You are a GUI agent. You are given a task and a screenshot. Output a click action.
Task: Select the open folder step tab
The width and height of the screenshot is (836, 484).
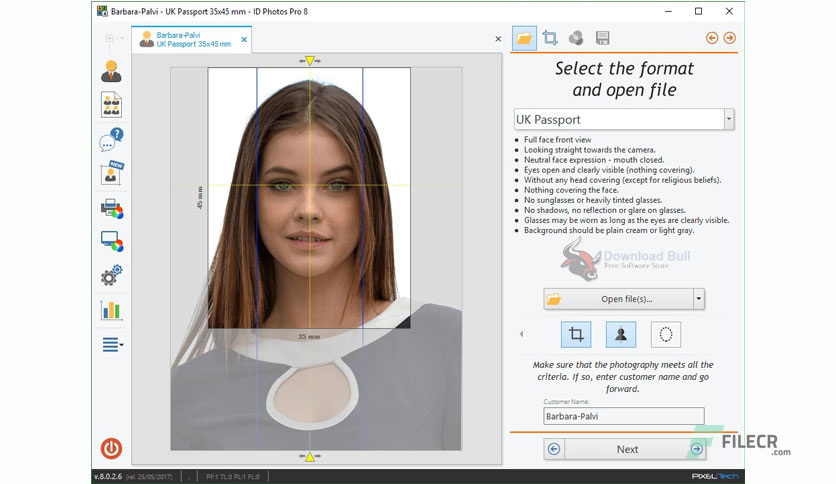click(x=524, y=38)
